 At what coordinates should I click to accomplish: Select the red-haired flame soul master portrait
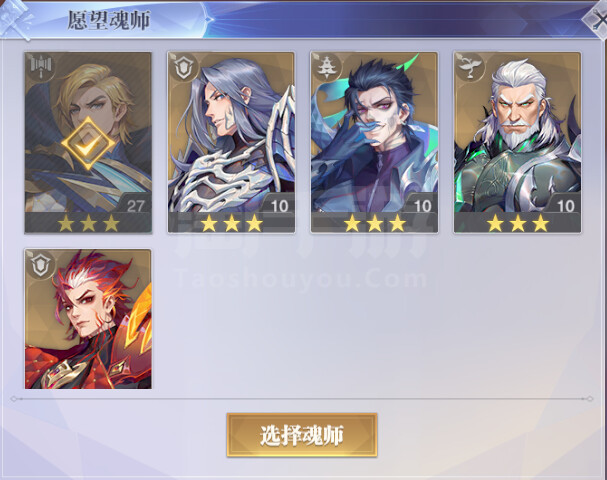point(88,319)
